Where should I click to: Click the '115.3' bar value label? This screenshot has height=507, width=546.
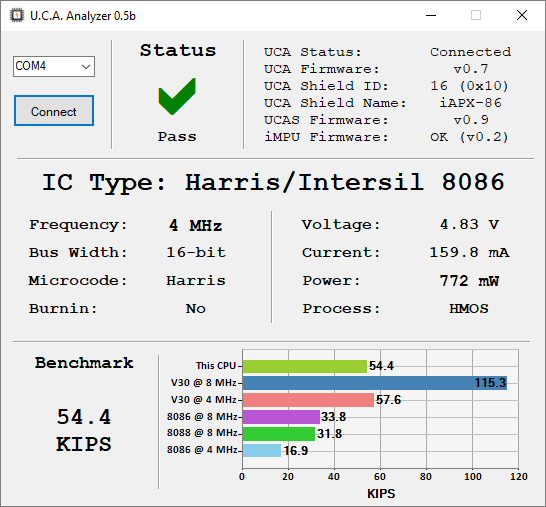[490, 383]
